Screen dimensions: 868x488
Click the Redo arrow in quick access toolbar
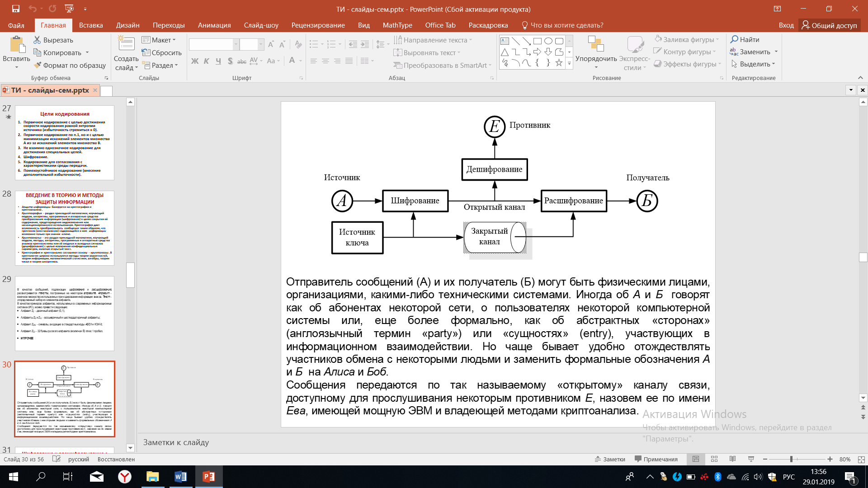tap(52, 9)
